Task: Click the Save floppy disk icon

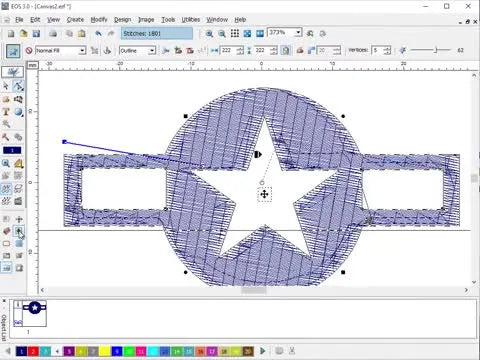Action: coord(36,34)
